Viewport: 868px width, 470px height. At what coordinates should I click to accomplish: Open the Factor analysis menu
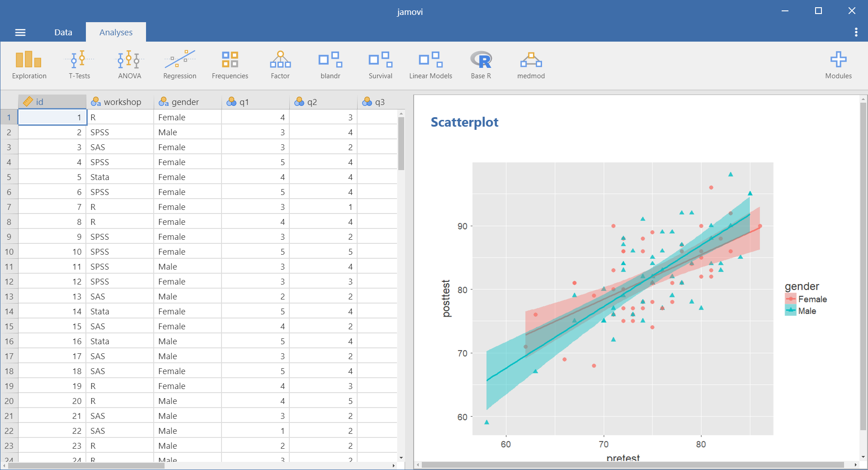(280, 65)
